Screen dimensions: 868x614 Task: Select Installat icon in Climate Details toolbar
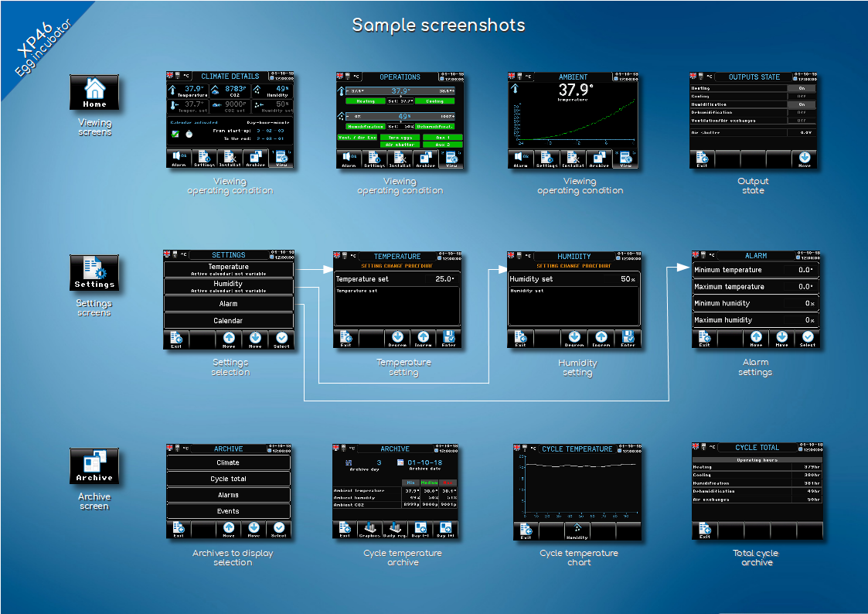230,159
